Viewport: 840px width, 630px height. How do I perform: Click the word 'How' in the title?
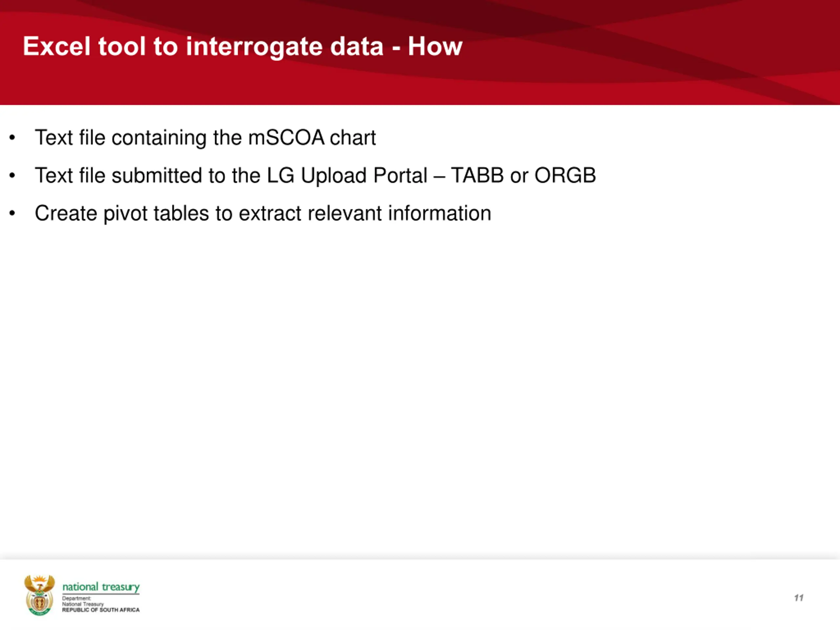click(x=435, y=47)
